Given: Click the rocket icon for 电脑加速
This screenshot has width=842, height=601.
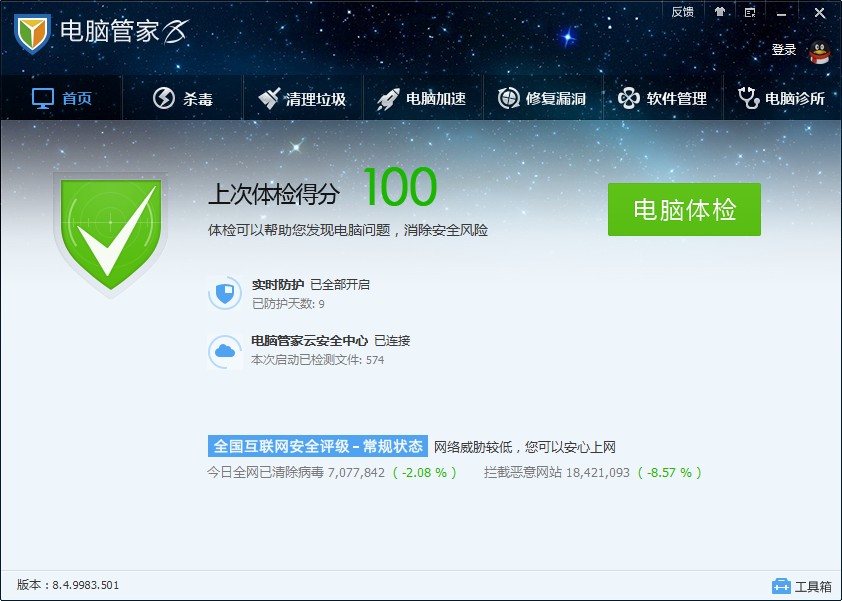Looking at the screenshot, I should tap(388, 99).
